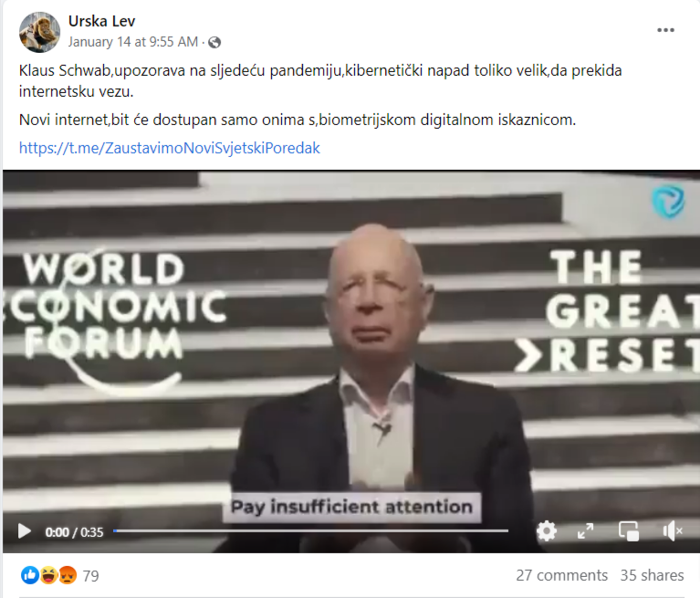View the 35 shares list

tap(652, 575)
